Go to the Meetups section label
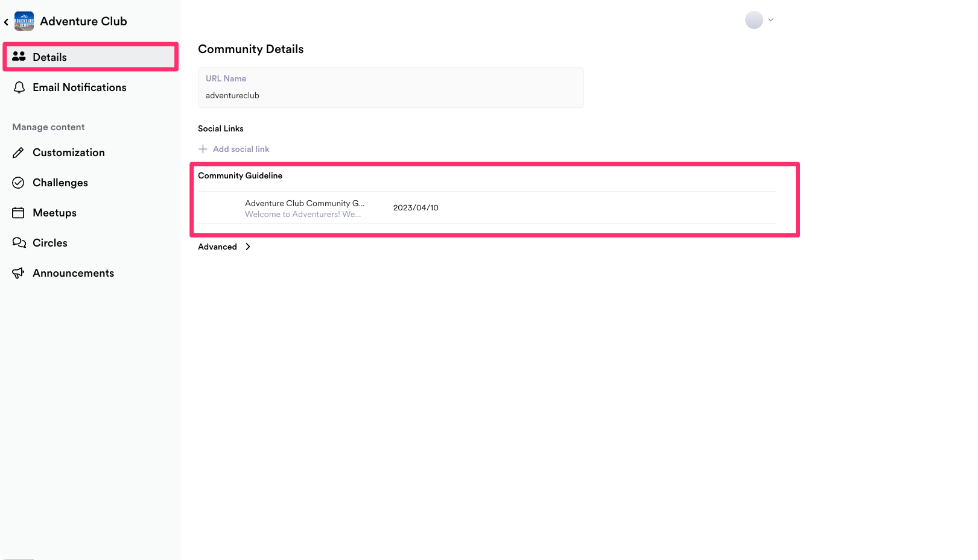Viewport: 978px width, 560px height. [54, 213]
